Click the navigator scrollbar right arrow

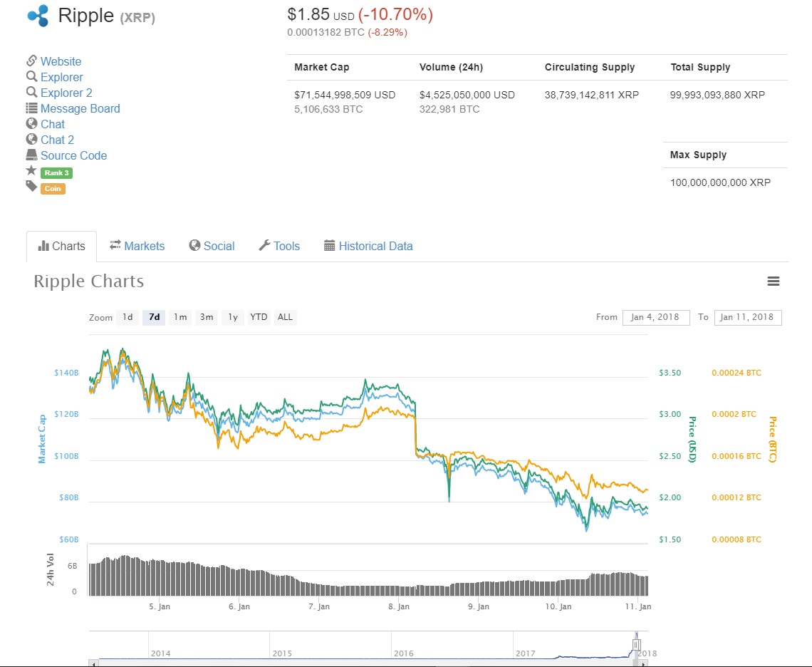(642, 663)
